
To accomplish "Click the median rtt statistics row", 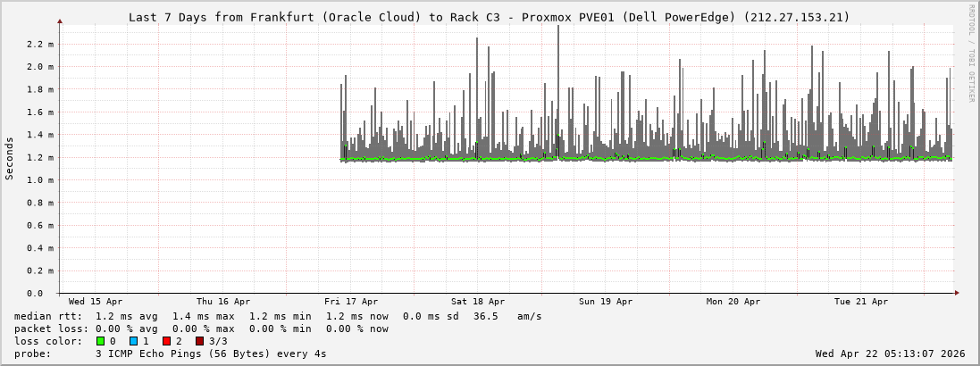I will (x=278, y=316).
